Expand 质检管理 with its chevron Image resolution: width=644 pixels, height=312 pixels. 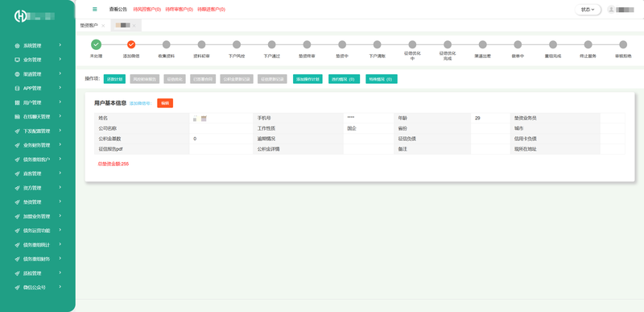pos(60,272)
